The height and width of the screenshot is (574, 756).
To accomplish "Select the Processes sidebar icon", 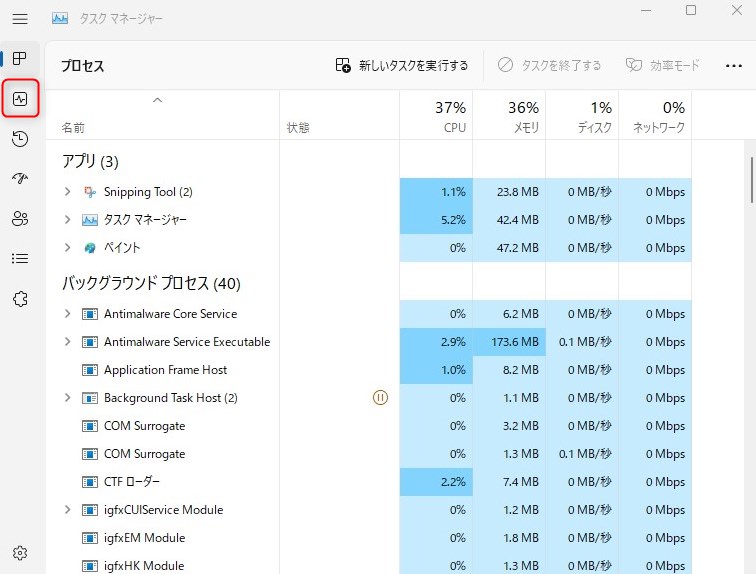I will click(x=20, y=59).
